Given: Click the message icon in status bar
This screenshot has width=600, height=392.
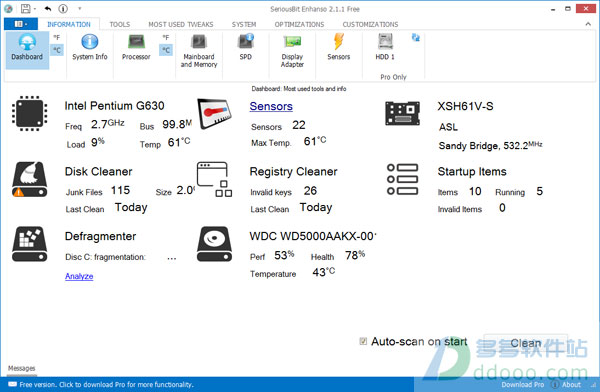Looking at the screenshot, I should point(12,384).
